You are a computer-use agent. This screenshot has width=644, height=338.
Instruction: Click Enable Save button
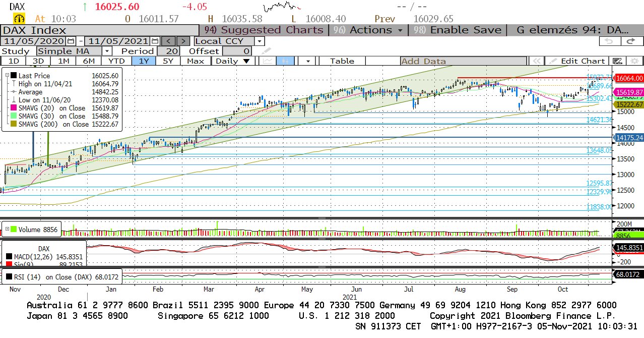pyautogui.click(x=458, y=30)
